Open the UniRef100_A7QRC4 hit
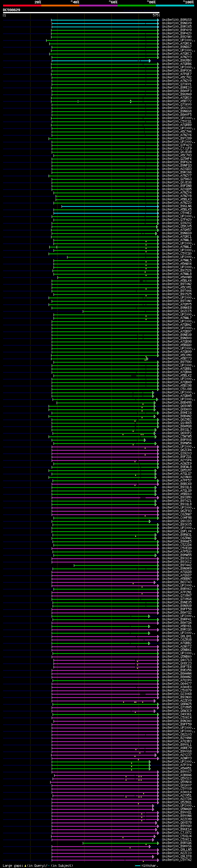The width and height of the screenshot is (197, 868). tap(177, 43)
